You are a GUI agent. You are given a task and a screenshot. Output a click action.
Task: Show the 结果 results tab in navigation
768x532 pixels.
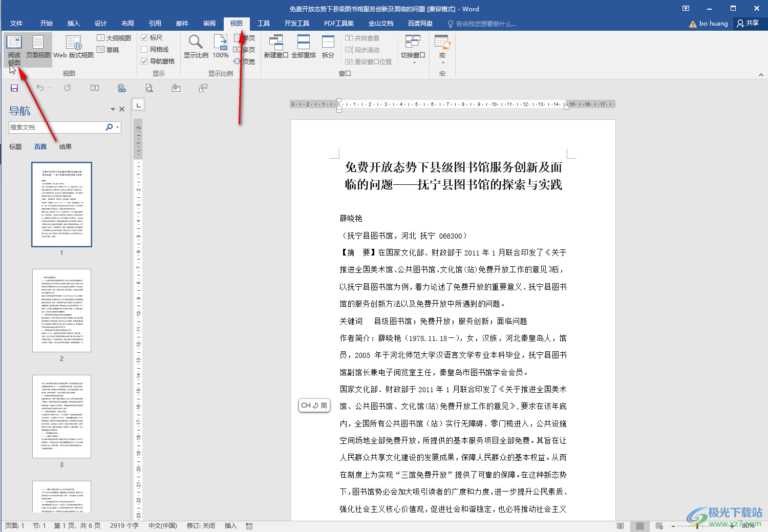(x=66, y=147)
